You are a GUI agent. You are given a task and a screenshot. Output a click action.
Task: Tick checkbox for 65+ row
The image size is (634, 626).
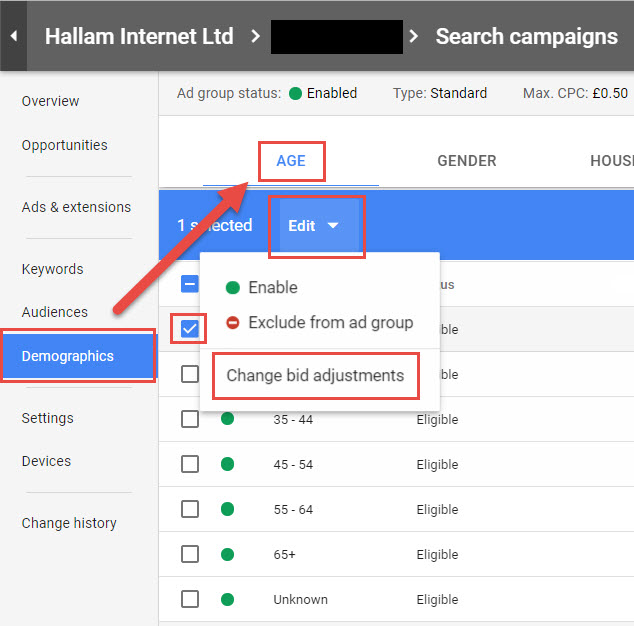[x=190, y=554]
